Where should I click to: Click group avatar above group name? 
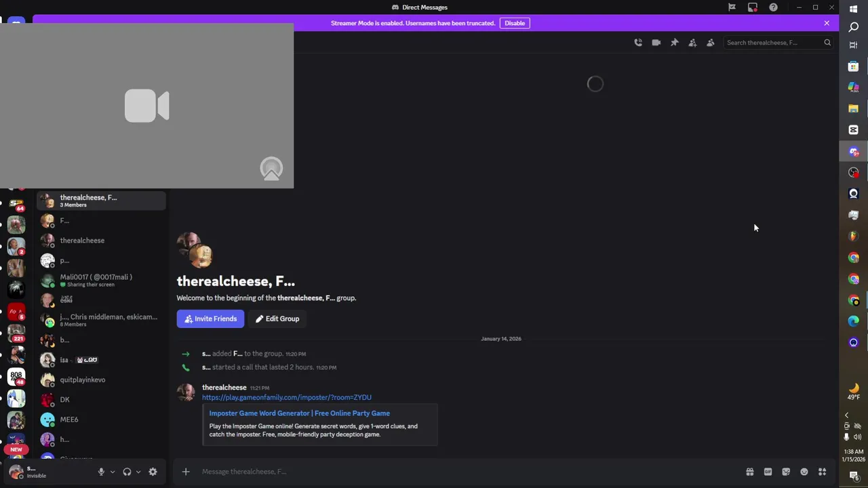195,250
